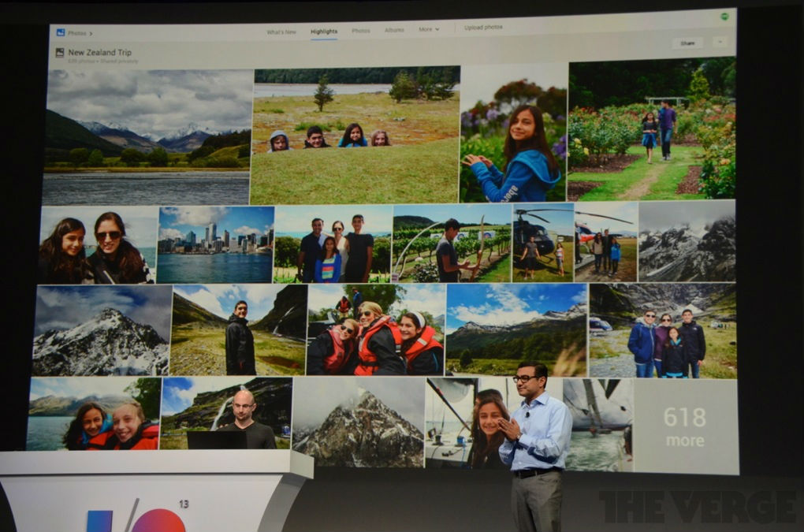Click the Photos app icon in top-left
The width and height of the screenshot is (804, 532).
tap(60, 33)
